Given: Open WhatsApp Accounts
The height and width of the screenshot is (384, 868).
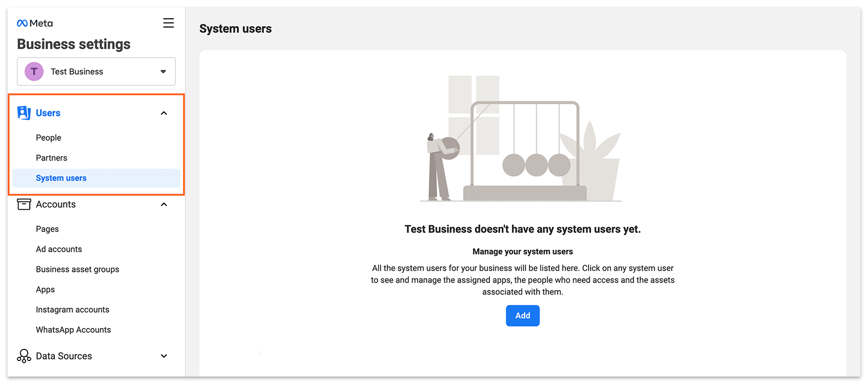Looking at the screenshot, I should 74,330.
